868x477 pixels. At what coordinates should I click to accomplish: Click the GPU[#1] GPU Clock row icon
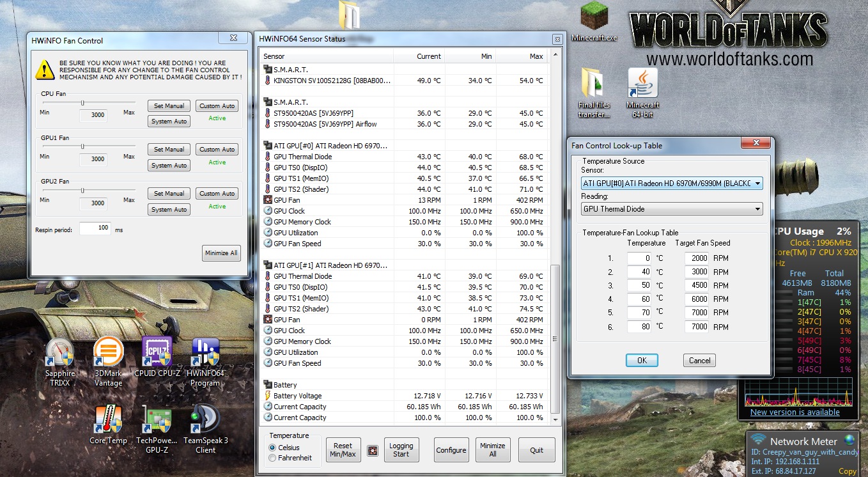point(268,331)
